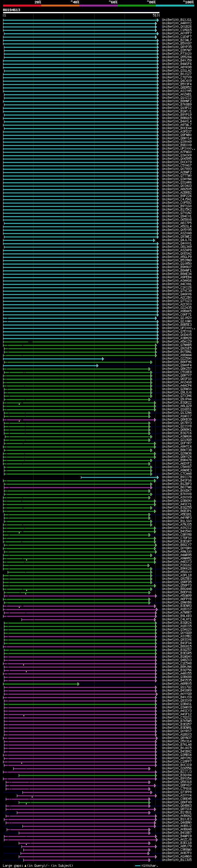Open hit UniRef100_C1MQ15

177,30
